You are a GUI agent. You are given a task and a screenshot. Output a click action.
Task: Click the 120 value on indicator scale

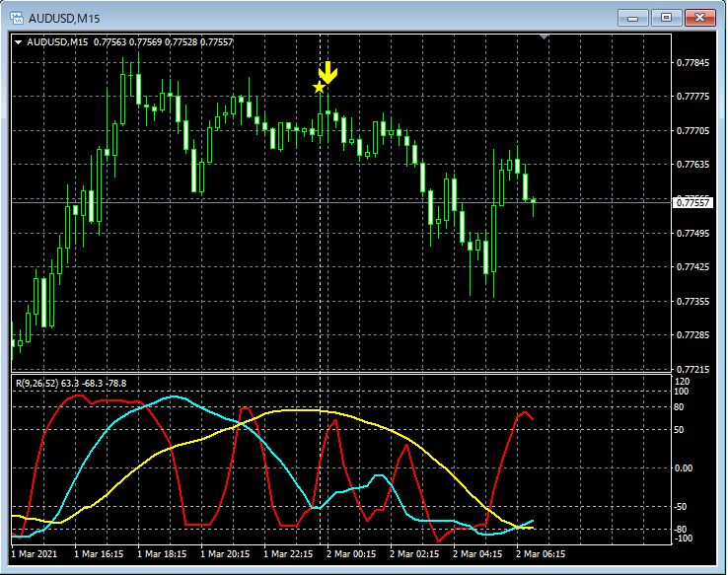point(682,381)
